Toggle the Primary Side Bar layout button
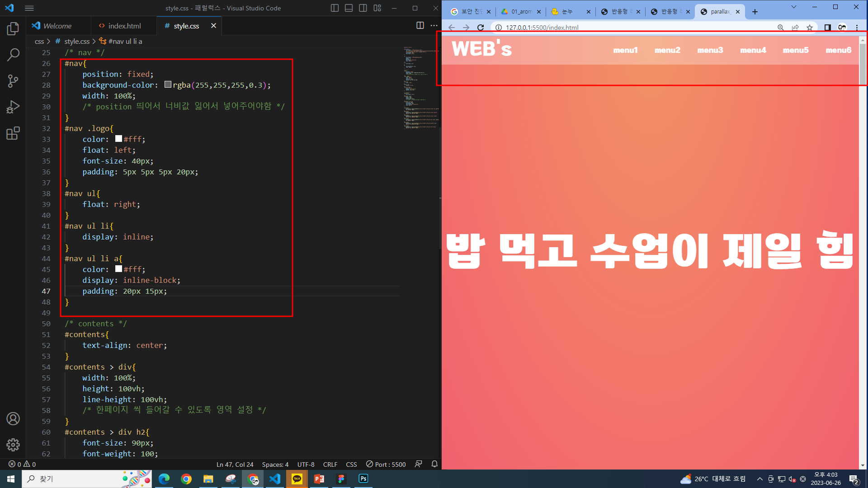Screen dimensions: 868x488 [335, 8]
